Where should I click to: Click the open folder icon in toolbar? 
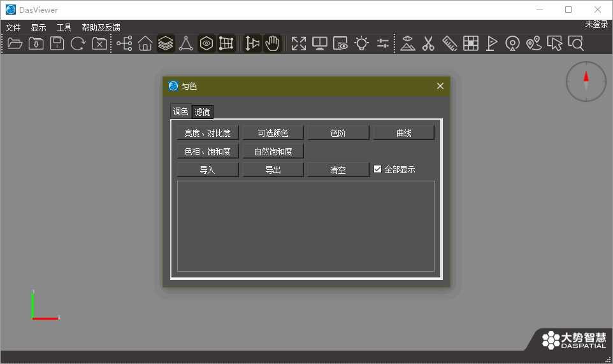(x=15, y=43)
